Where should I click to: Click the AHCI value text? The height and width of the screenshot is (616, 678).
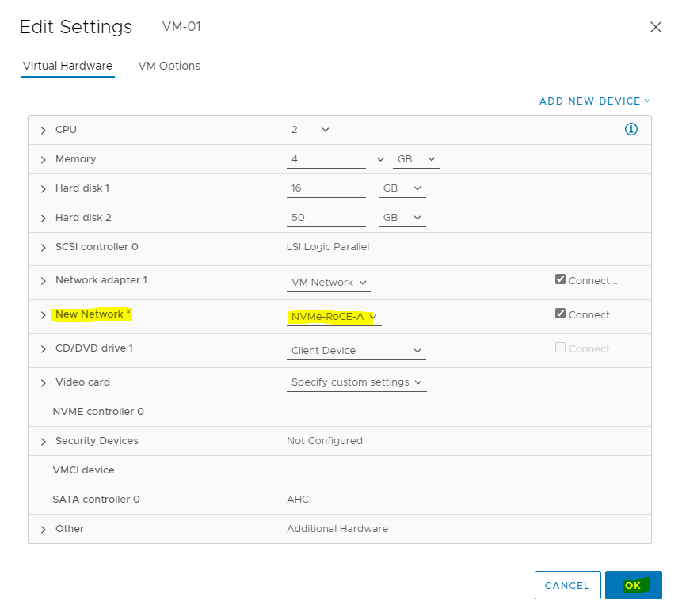299,500
